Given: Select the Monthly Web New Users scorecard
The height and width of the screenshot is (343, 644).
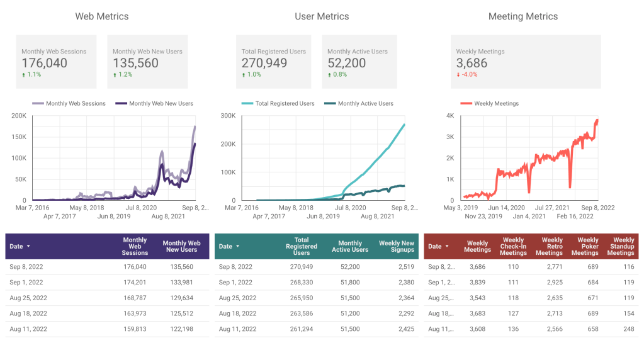Looking at the screenshot, I should [147, 61].
